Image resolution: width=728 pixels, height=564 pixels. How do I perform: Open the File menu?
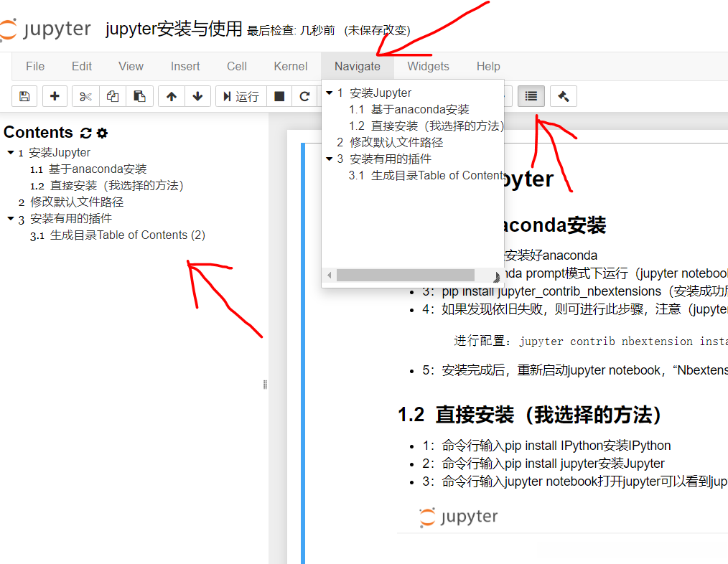tap(35, 67)
